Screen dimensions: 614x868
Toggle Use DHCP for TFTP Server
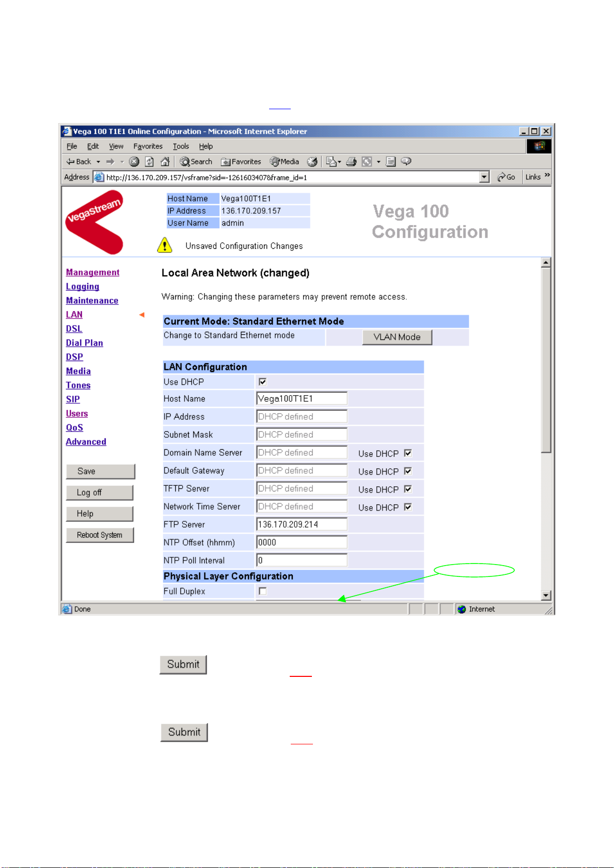(x=408, y=489)
